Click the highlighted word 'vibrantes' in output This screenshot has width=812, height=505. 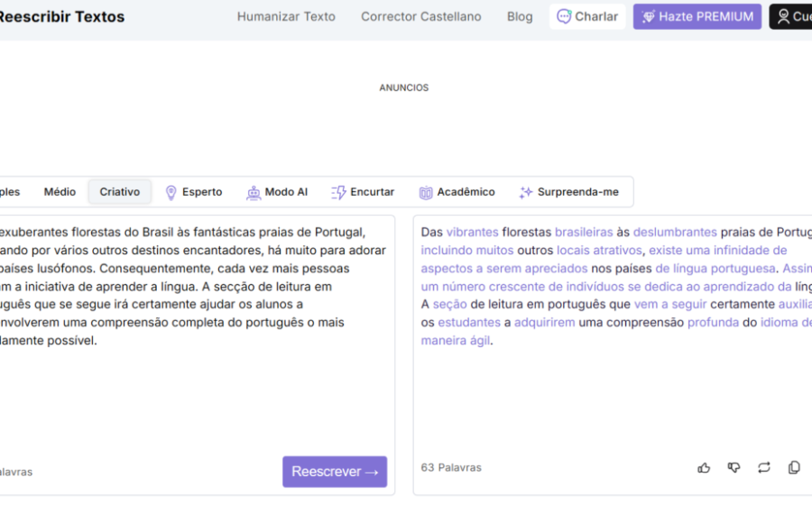472,233
